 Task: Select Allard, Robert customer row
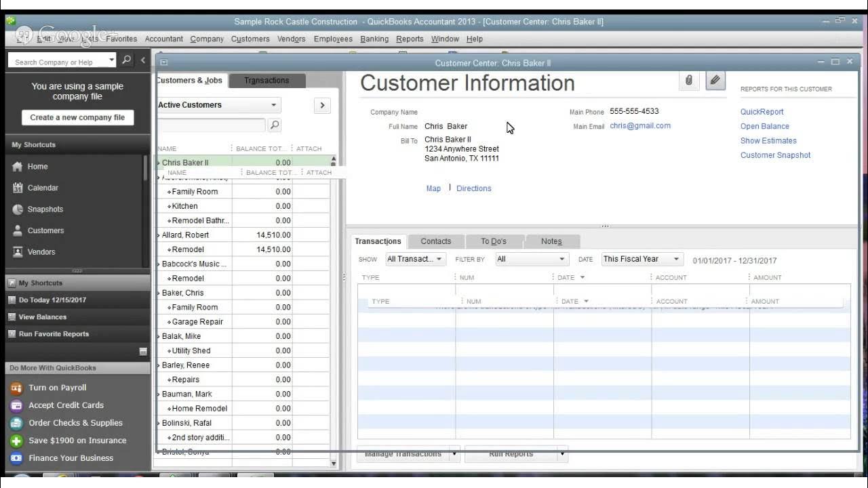click(x=243, y=235)
